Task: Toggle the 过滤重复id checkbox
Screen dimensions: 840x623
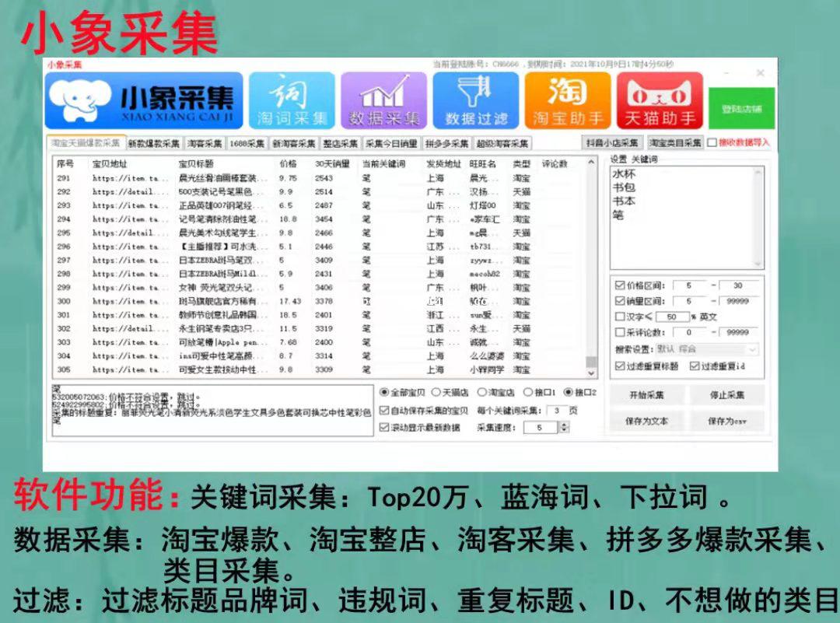Action: [695, 366]
